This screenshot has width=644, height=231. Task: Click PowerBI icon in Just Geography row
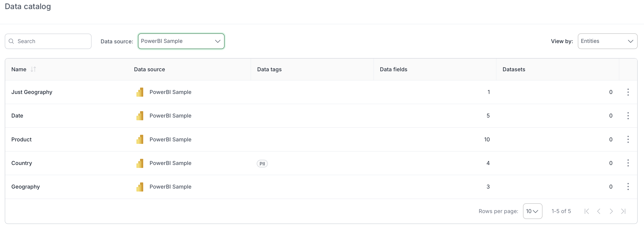pyautogui.click(x=140, y=92)
